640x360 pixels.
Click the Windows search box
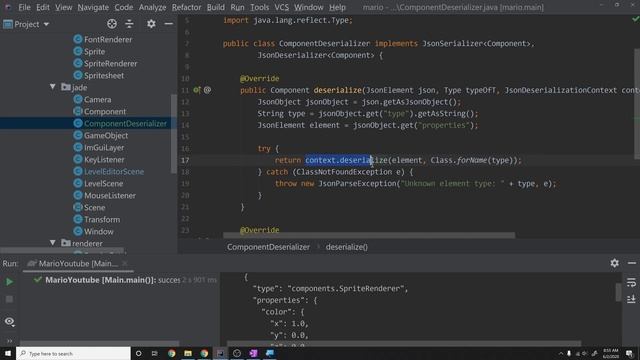coord(73,353)
